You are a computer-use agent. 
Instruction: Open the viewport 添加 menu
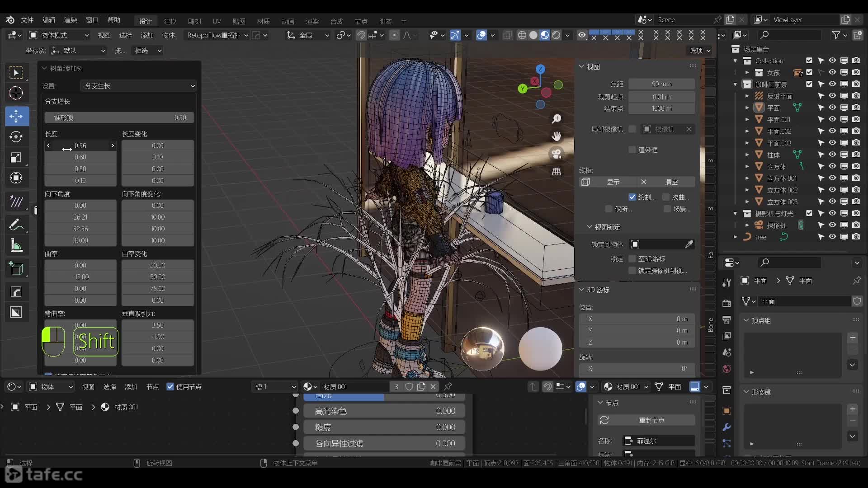pos(147,35)
